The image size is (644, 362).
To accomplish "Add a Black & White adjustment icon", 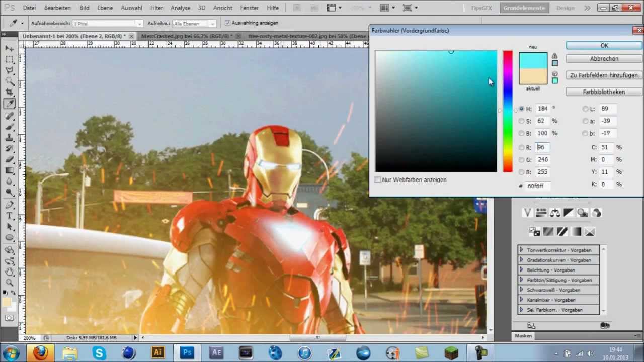I will (569, 213).
